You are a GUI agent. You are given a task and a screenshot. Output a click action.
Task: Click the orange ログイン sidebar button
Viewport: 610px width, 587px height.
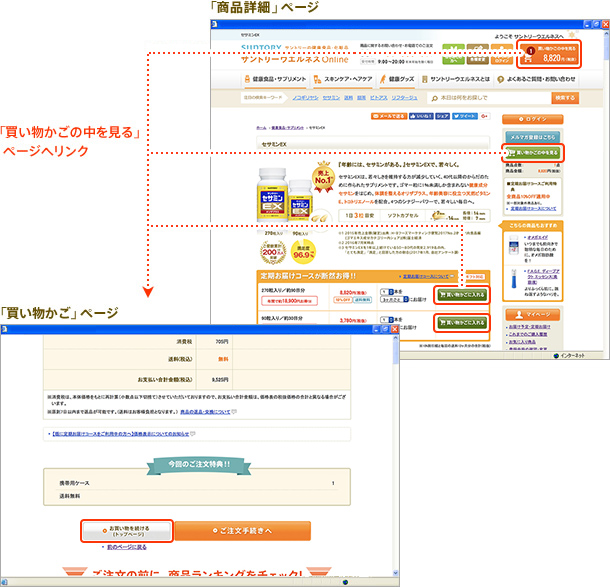tap(533, 119)
